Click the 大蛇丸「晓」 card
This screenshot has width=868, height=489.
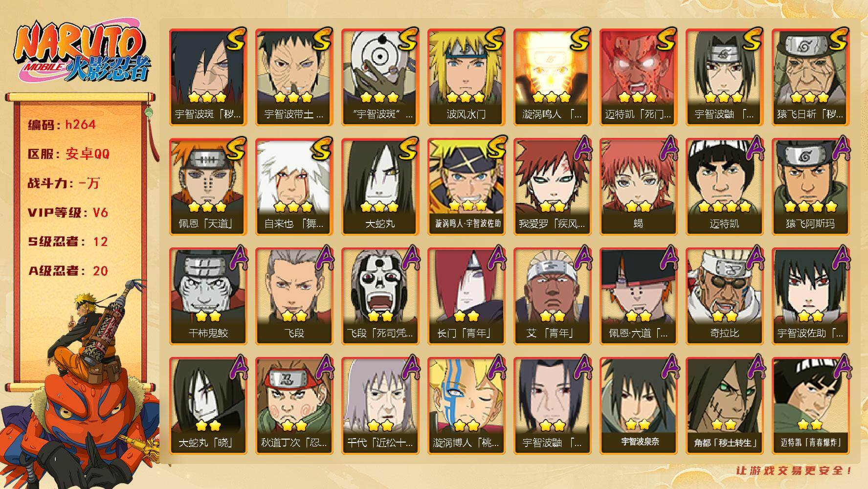click(208, 405)
